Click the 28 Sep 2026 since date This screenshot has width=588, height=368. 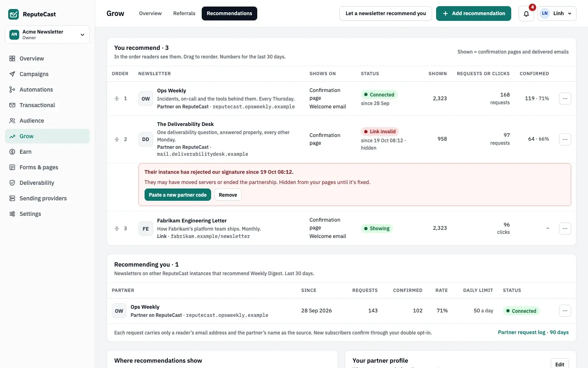pos(316,311)
